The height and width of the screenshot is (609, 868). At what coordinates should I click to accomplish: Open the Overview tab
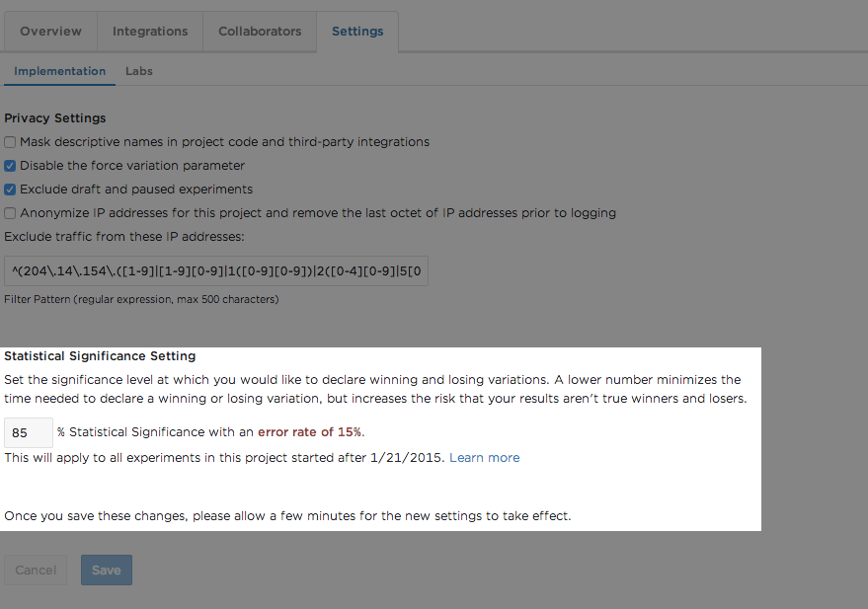51,32
